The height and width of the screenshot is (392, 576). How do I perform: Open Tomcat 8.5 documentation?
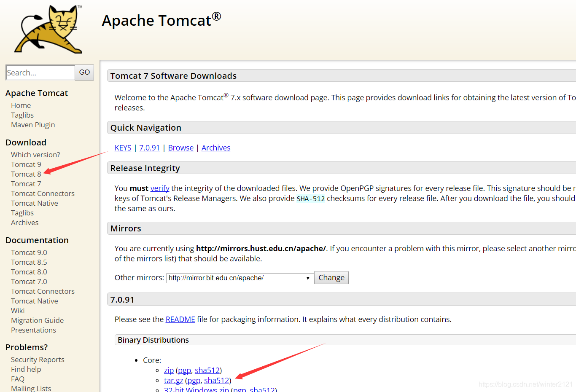pos(29,262)
